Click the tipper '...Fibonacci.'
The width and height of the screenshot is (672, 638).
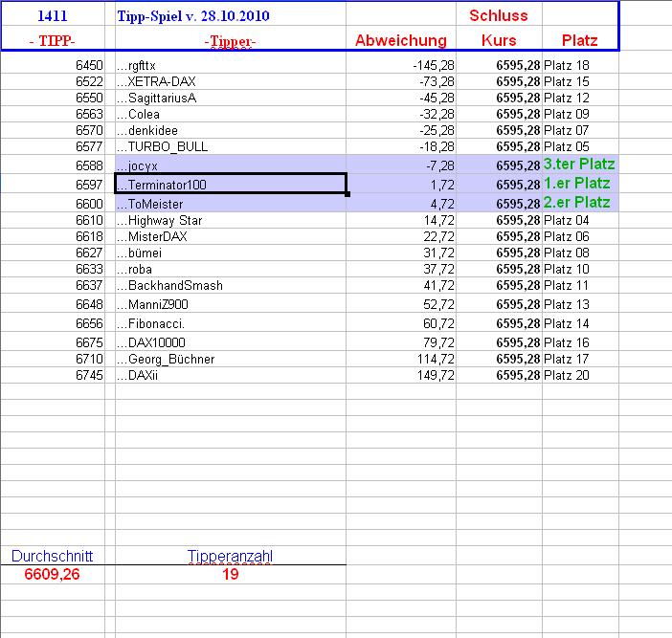[150, 323]
